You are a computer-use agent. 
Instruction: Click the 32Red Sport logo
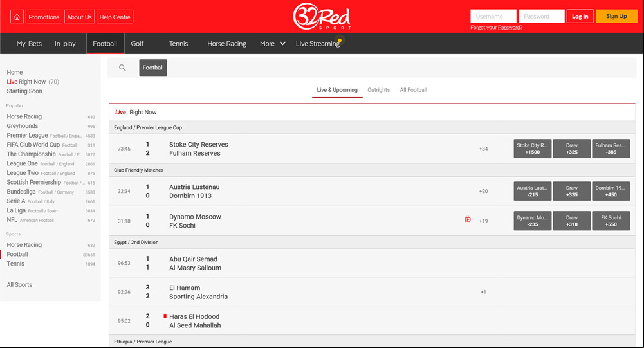322,17
